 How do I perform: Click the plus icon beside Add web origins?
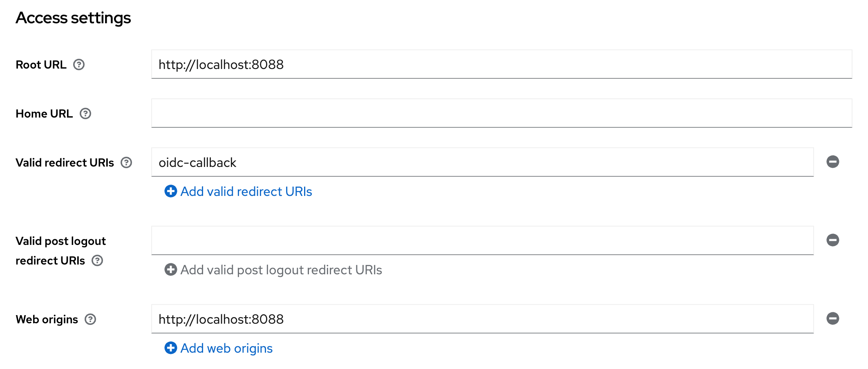coord(170,348)
